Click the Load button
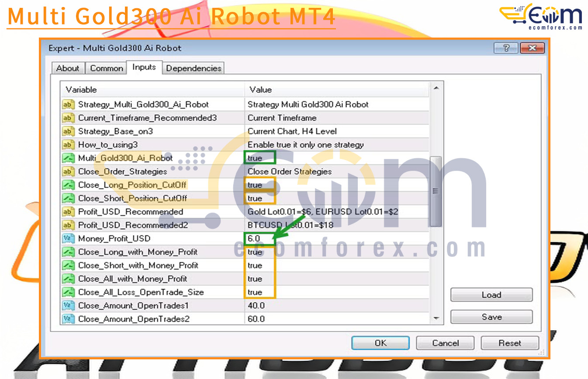Screen dimensions: 588x379 coord(491,295)
